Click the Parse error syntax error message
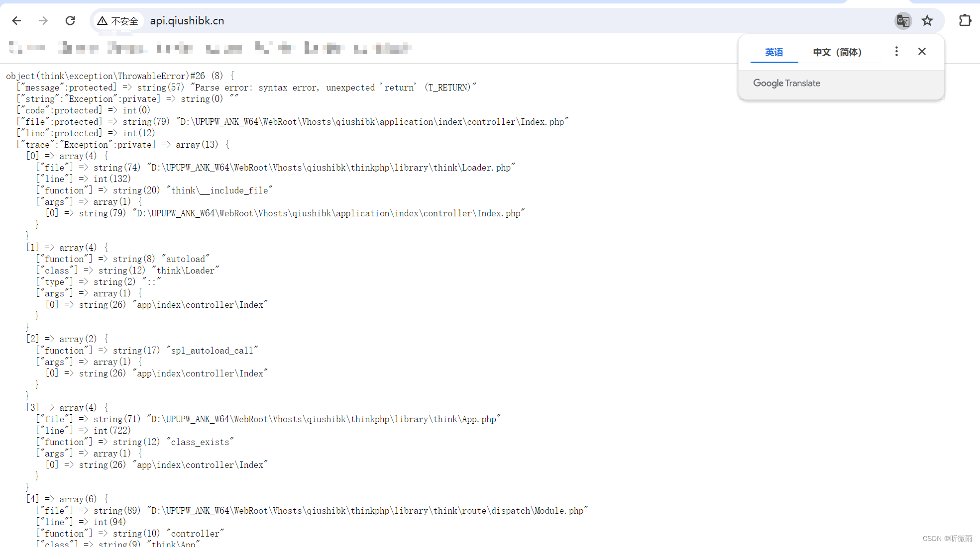This screenshot has height=547, width=980. coord(334,88)
